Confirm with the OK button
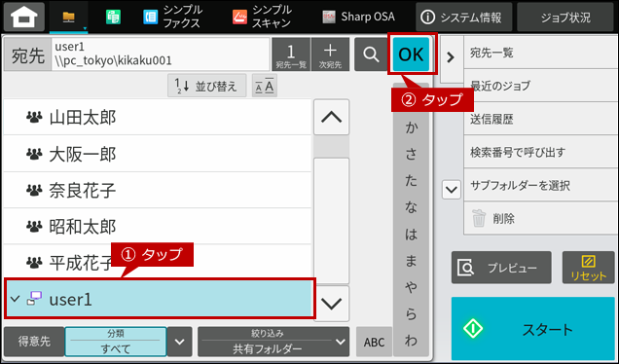Screen dimensions: 619x364 click(411, 55)
